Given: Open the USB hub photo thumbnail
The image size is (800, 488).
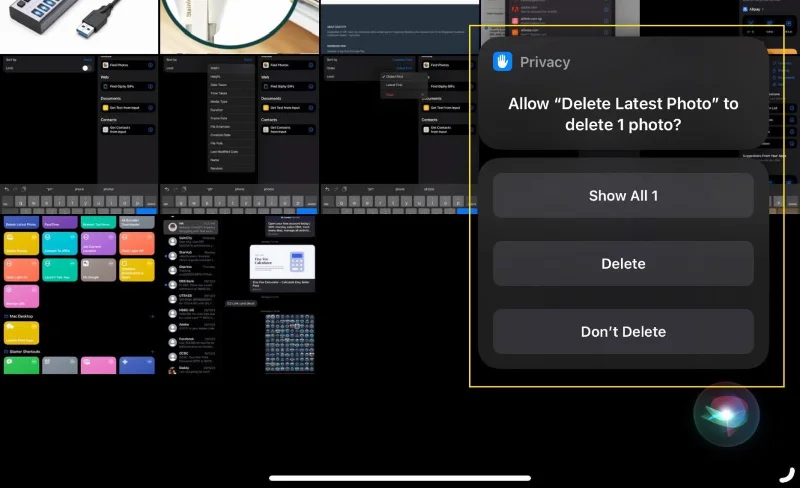Looking at the screenshot, I should [79, 27].
